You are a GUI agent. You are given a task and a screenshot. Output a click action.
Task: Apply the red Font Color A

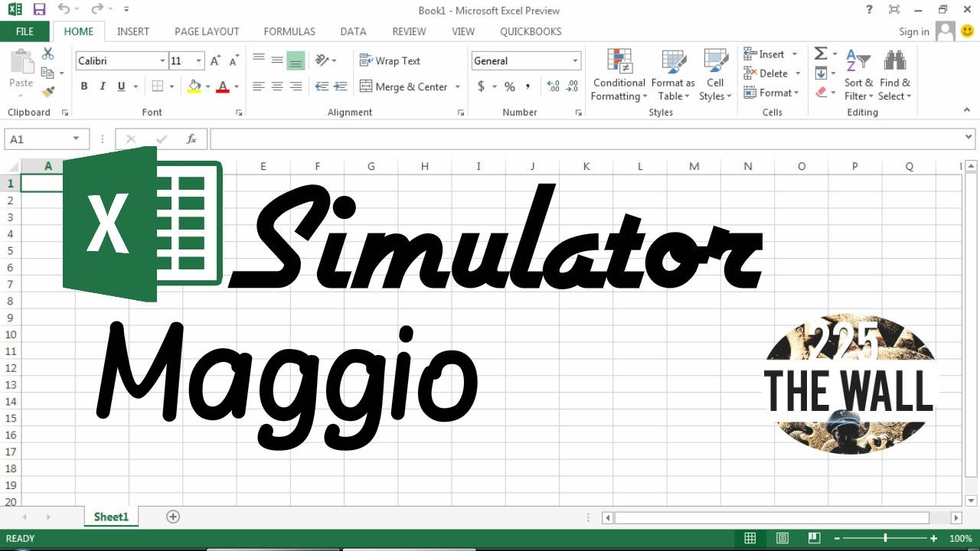click(x=223, y=86)
